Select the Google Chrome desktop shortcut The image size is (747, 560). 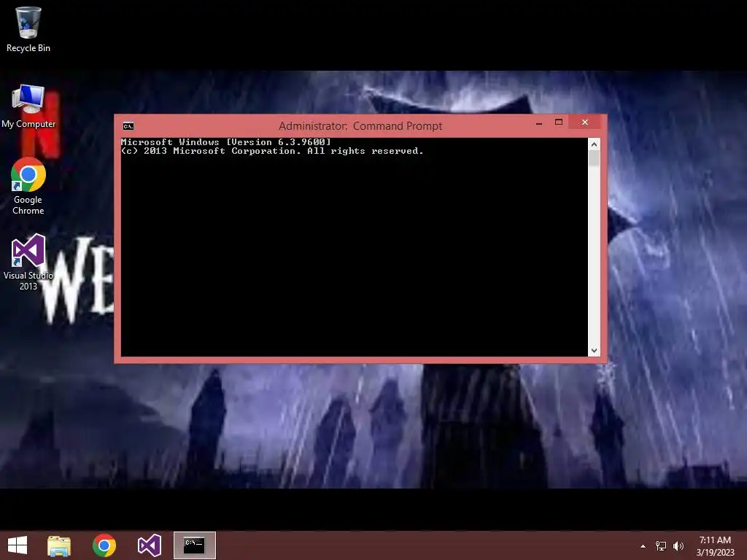(x=28, y=186)
